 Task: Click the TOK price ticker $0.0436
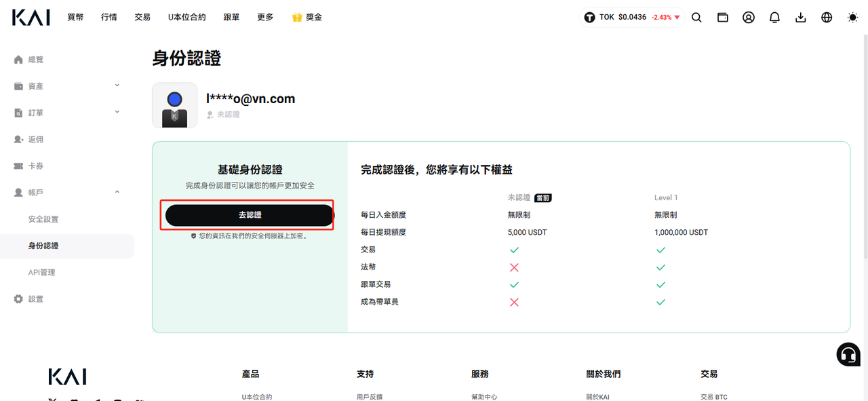[x=632, y=17]
